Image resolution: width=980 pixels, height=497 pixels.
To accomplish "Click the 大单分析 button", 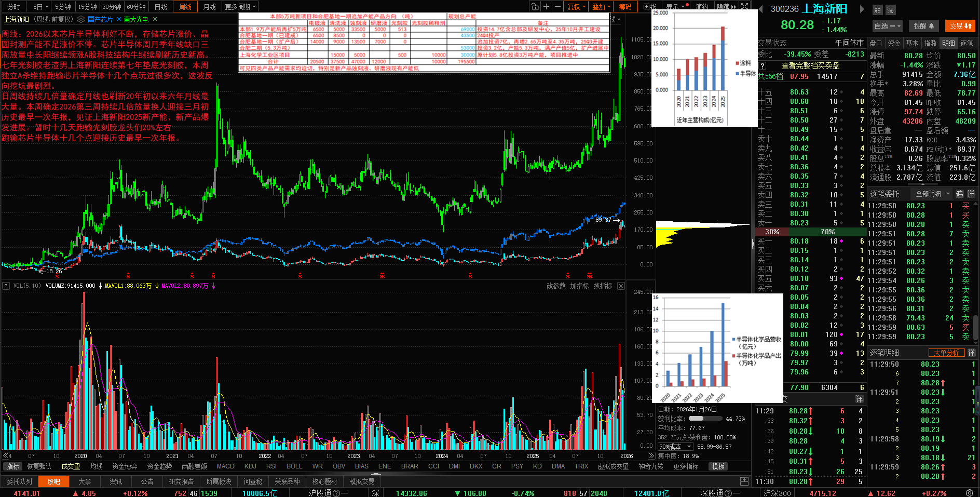I will click(946, 353).
